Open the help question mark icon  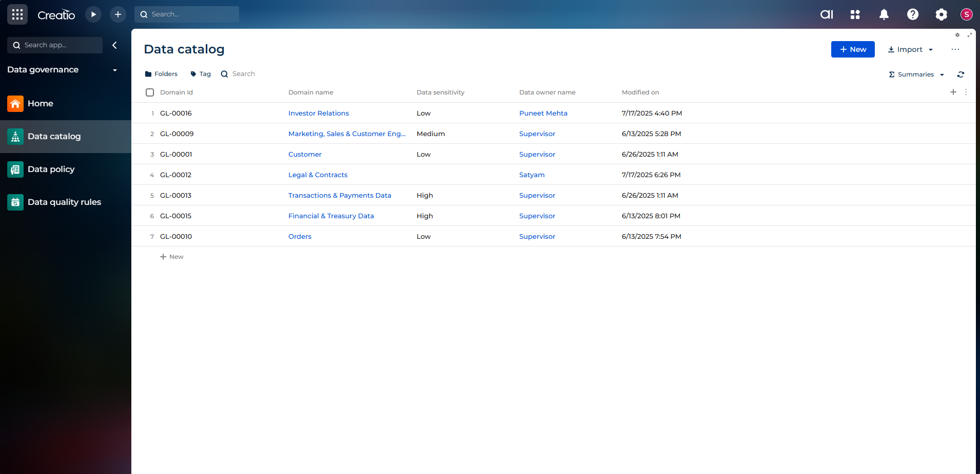(913, 14)
